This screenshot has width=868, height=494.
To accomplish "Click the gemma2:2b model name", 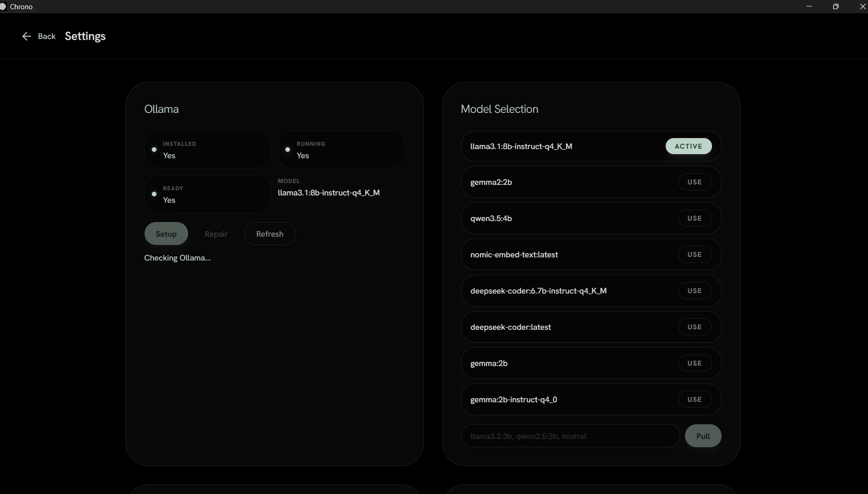I will point(491,182).
